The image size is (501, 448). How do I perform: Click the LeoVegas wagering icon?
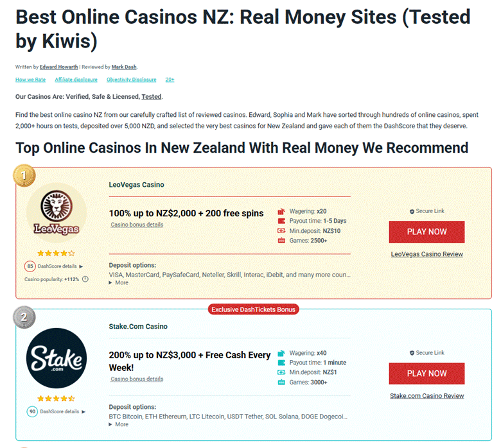[281, 211]
